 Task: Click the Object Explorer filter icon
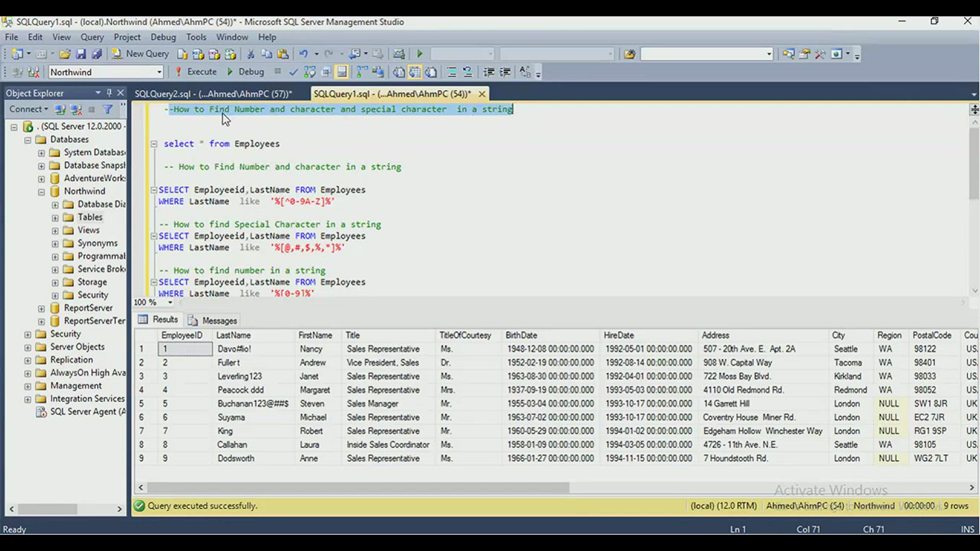point(108,109)
